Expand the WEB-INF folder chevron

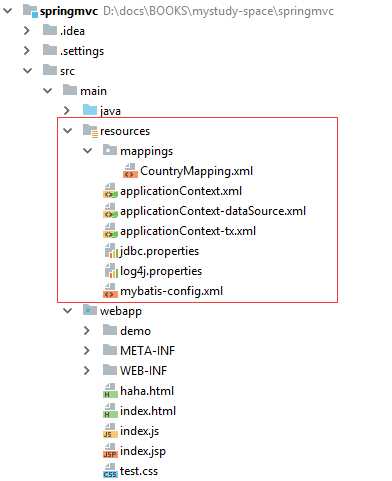coord(87,371)
